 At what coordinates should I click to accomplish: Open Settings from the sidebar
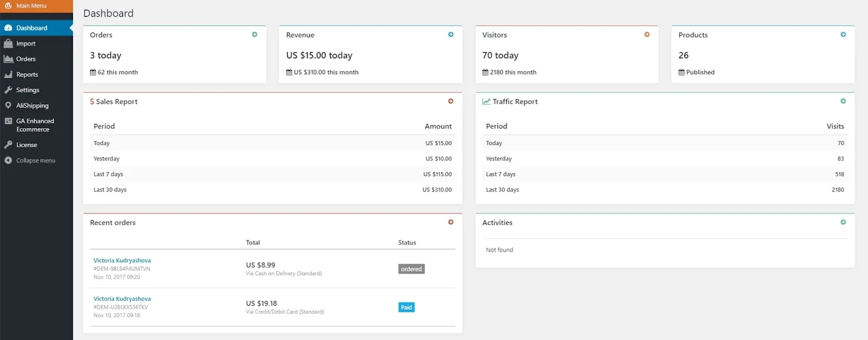pos(36,90)
